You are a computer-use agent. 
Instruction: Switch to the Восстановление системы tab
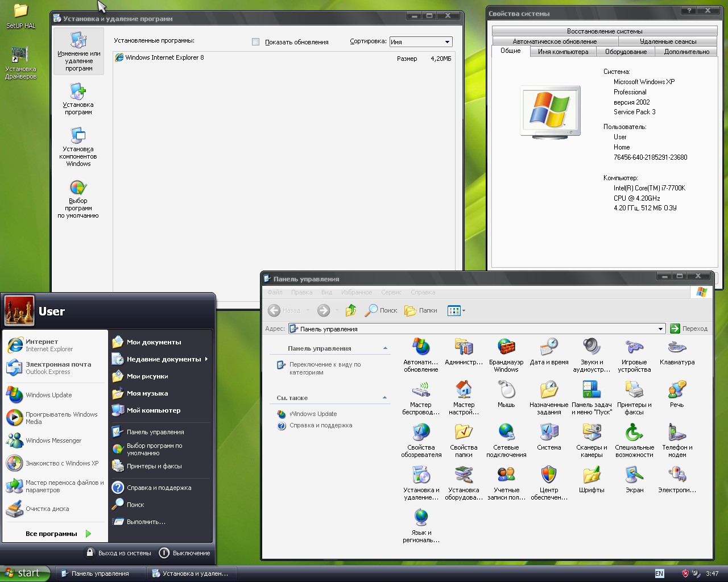tap(605, 31)
